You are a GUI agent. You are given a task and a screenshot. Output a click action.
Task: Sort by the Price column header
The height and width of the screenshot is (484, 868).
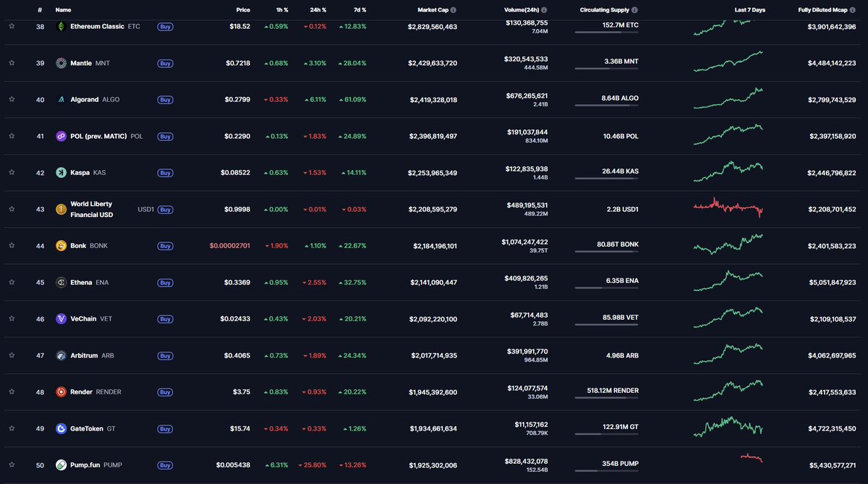pyautogui.click(x=243, y=10)
